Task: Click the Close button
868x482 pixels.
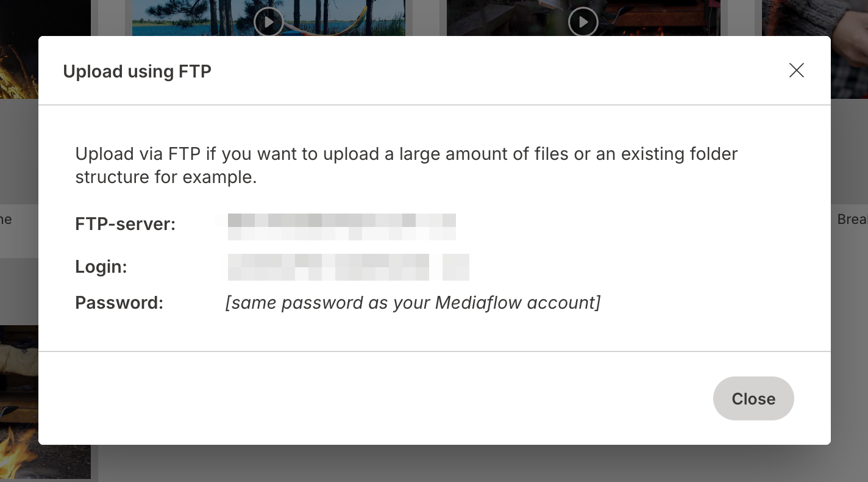Action: pyautogui.click(x=753, y=398)
